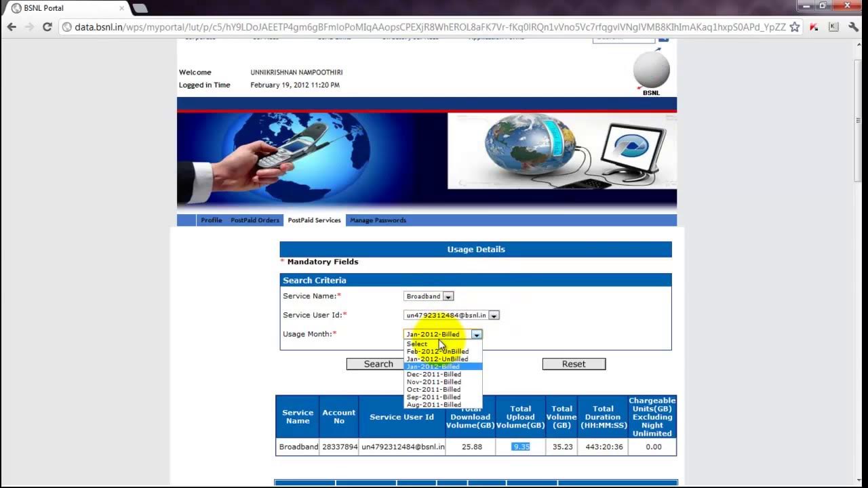The width and height of the screenshot is (868, 488).
Task: Choose Feb-2012-UnBilled from the list
Action: (443, 352)
